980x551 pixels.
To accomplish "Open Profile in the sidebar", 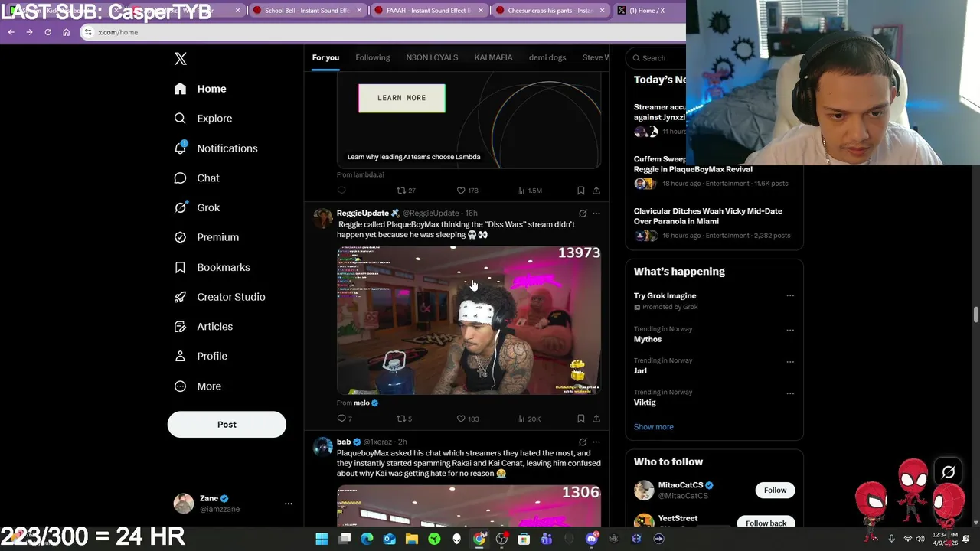I will (201, 357).
